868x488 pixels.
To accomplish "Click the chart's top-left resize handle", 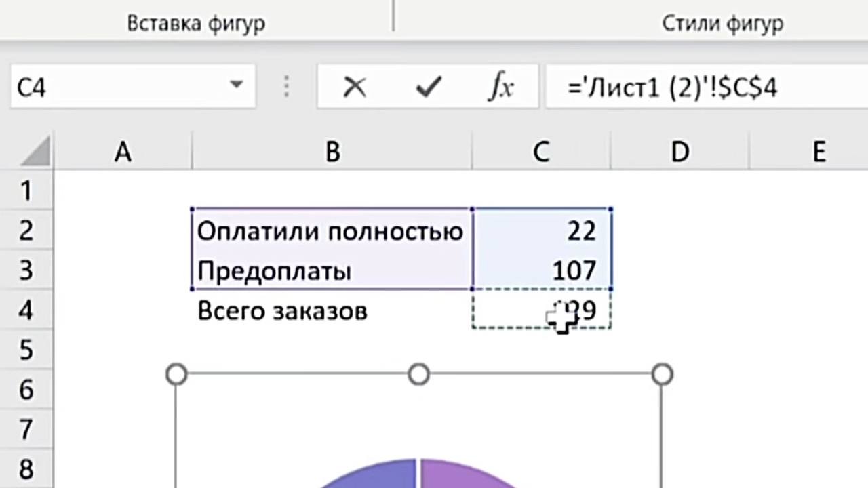I will click(176, 374).
